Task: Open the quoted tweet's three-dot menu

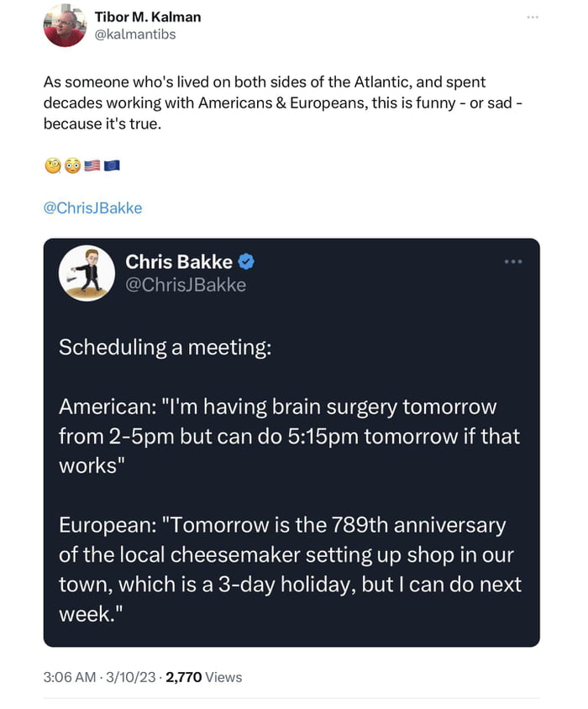Action: coord(513,262)
